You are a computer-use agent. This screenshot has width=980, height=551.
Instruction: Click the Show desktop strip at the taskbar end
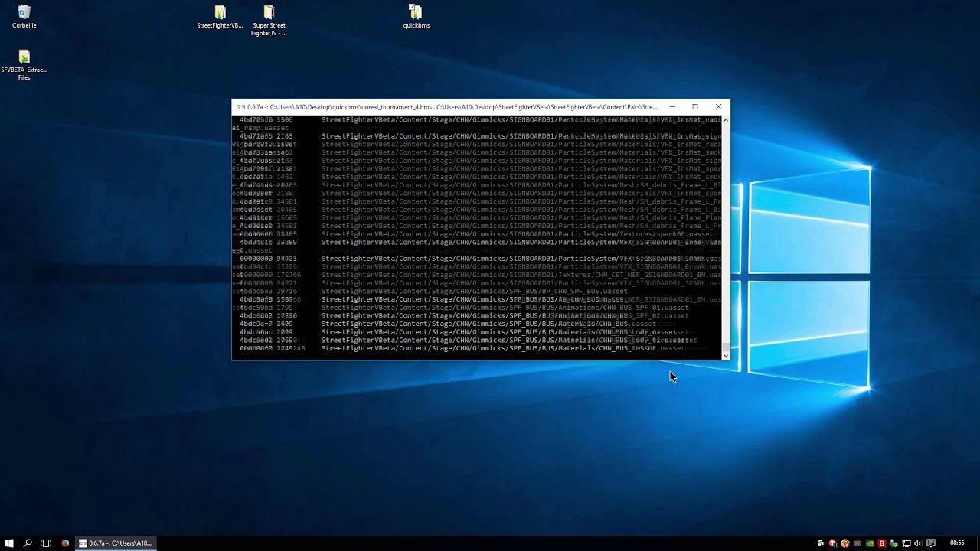[x=978, y=543]
